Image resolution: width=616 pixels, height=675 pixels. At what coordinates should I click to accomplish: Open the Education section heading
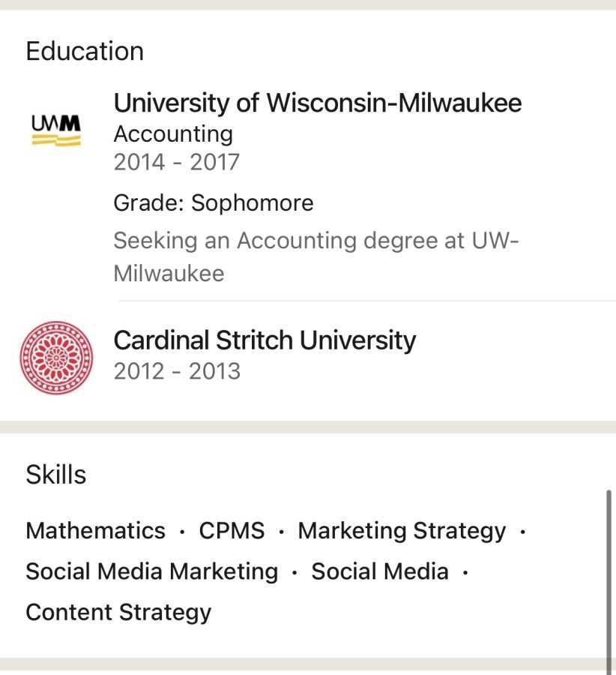pos(85,51)
